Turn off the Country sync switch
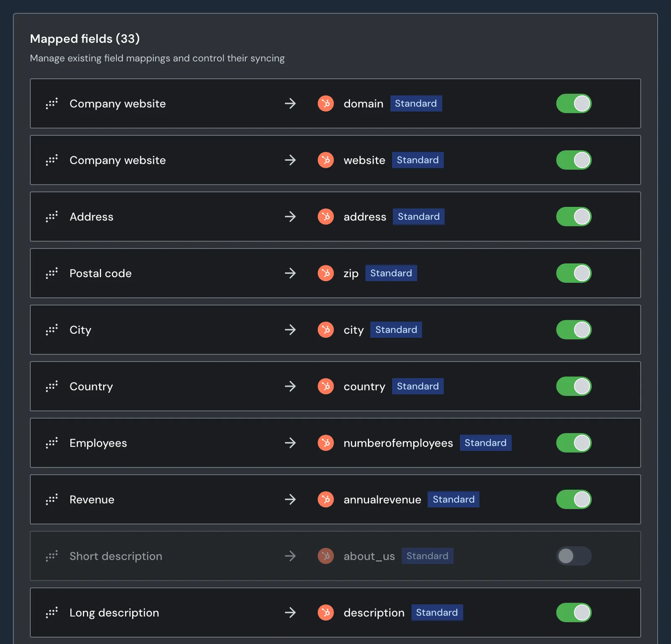Screen dimensions: 671x644 coord(574,386)
